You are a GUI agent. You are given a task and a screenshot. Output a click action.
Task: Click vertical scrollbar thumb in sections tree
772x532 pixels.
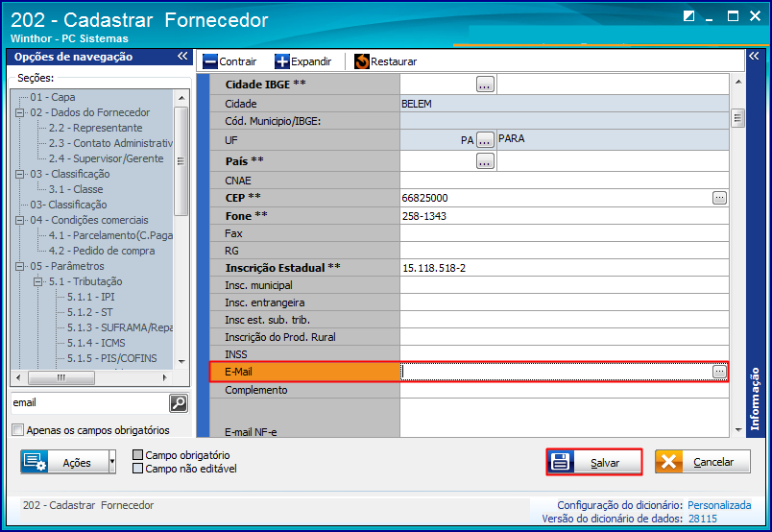click(181, 160)
